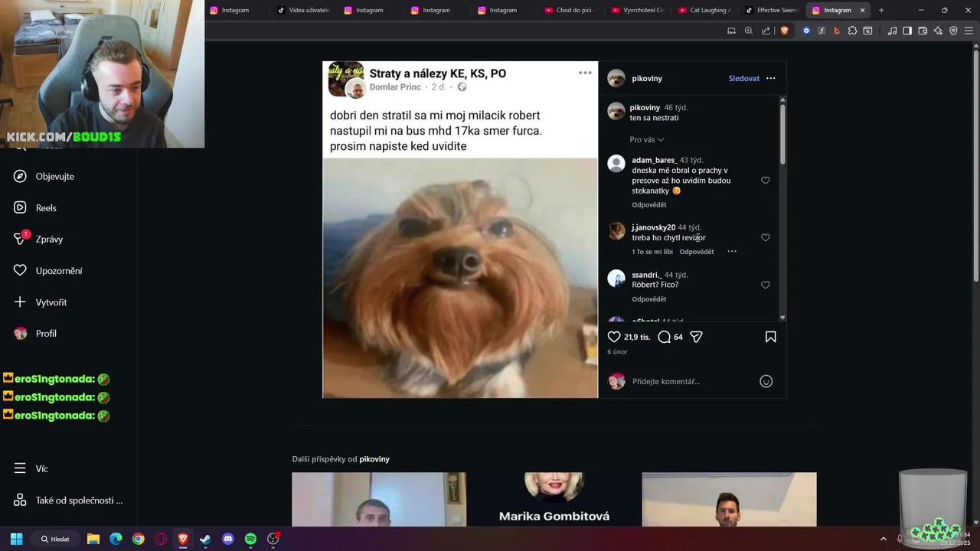This screenshot has width=980, height=551.
Task: Click the zoom magnifier icon in address bar
Action: click(749, 31)
